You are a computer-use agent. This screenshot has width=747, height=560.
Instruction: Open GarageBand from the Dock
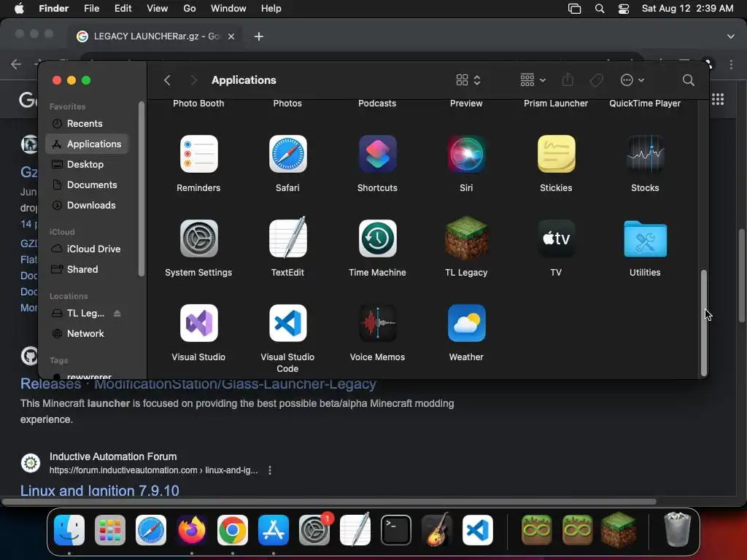pos(437,530)
